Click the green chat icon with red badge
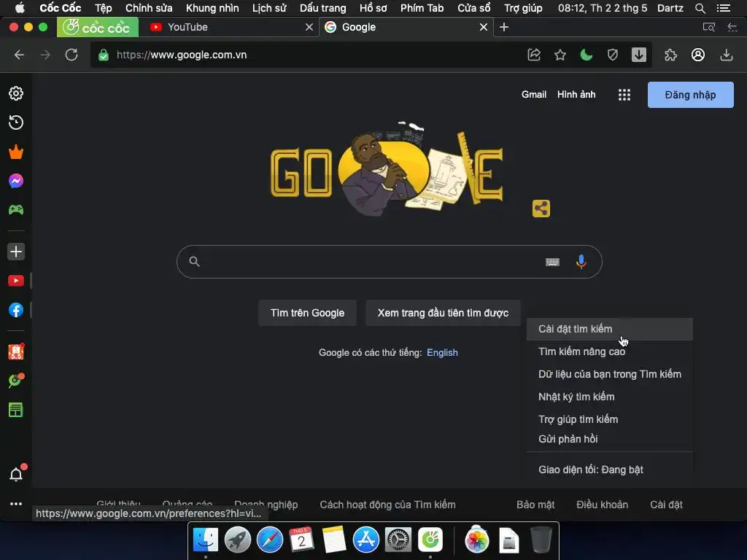 pos(16,381)
